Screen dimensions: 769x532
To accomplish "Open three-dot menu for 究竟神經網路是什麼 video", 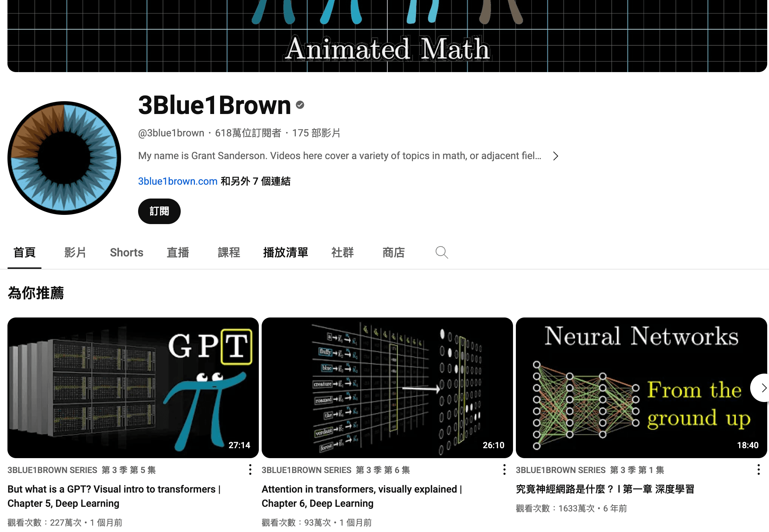I will [758, 469].
